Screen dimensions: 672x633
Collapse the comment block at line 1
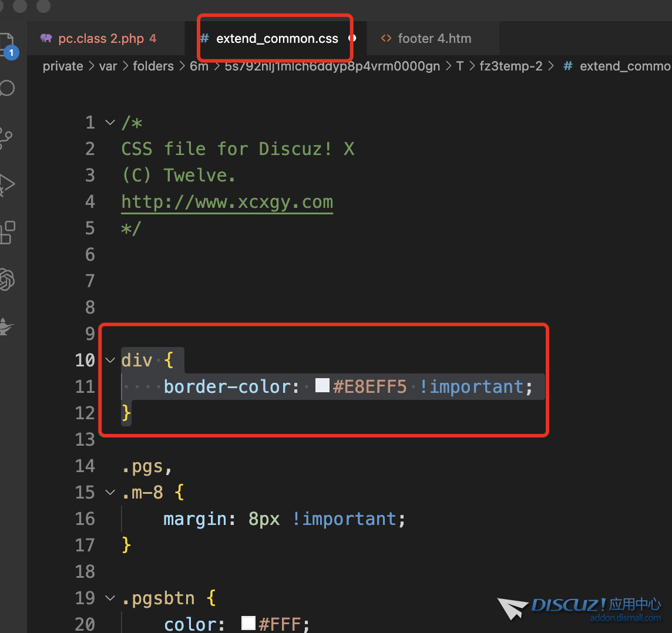[x=110, y=123]
